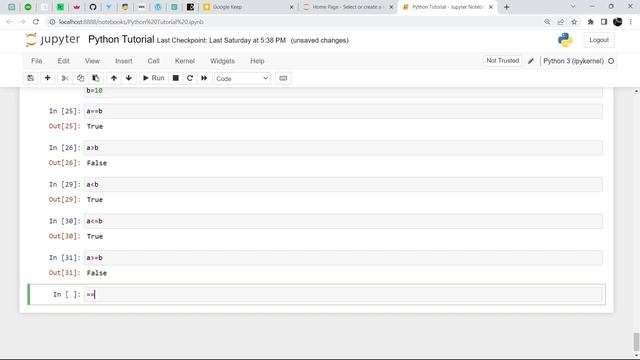
Task: Open the Kernel menu
Action: tap(184, 61)
